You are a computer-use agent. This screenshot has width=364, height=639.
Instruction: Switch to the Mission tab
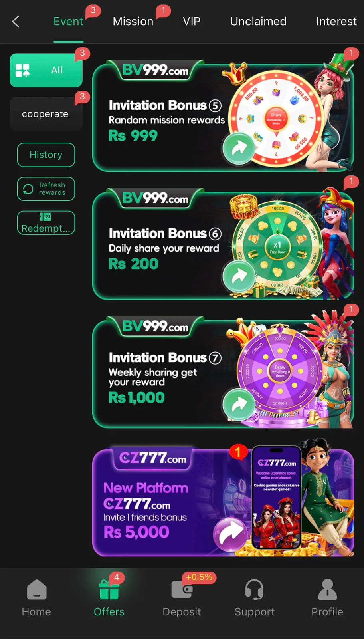133,22
